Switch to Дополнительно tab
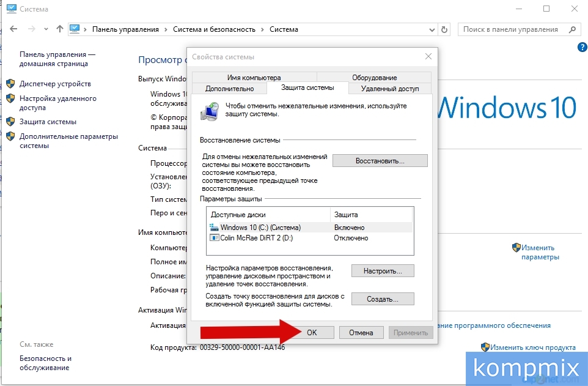 click(x=229, y=89)
